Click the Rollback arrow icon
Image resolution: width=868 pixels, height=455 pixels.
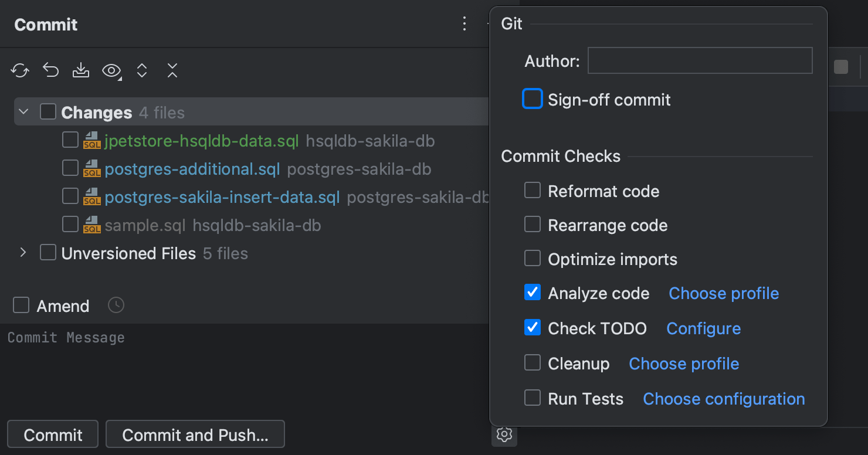51,71
